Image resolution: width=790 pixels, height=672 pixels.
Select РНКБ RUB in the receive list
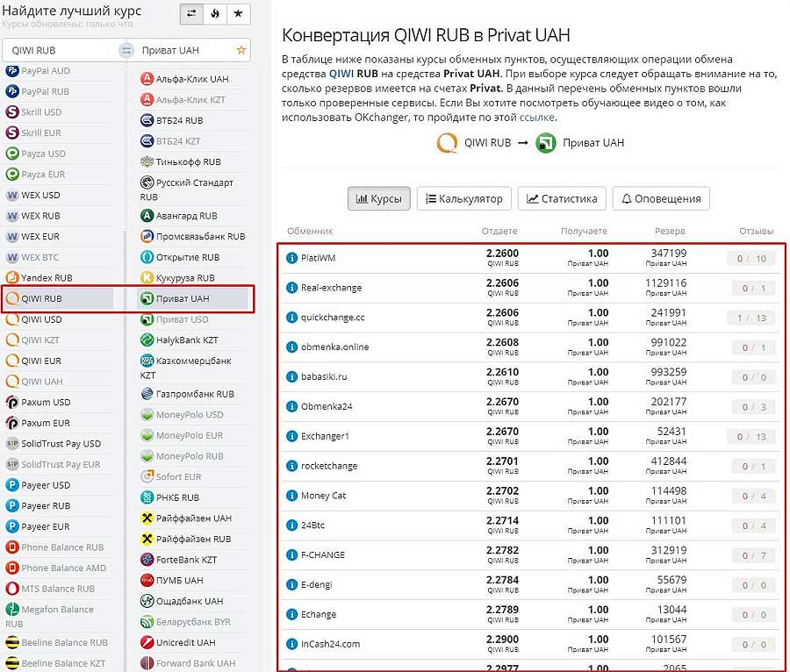point(170,497)
